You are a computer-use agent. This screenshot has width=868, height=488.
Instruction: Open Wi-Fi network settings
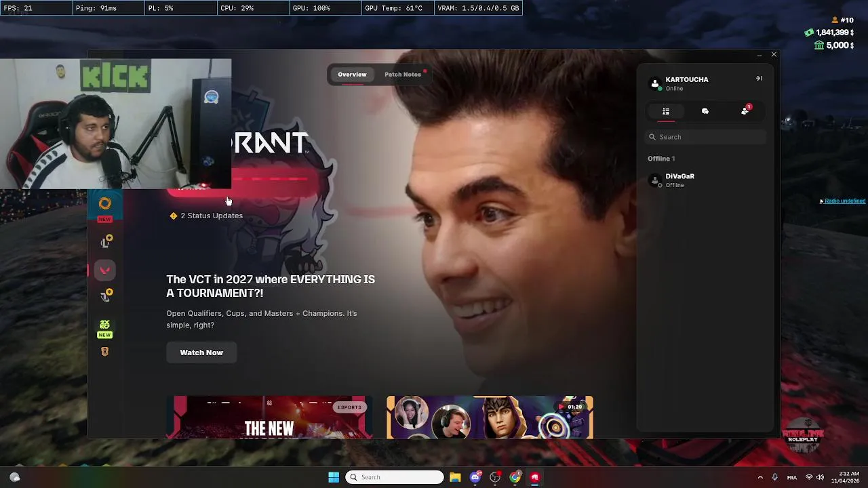coord(808,477)
